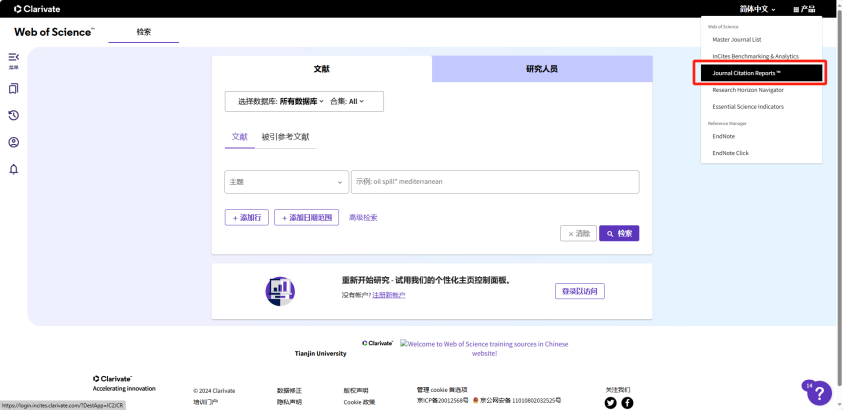The height and width of the screenshot is (410, 843).
Task: Open the user profile sidebar icon
Action: click(13, 142)
